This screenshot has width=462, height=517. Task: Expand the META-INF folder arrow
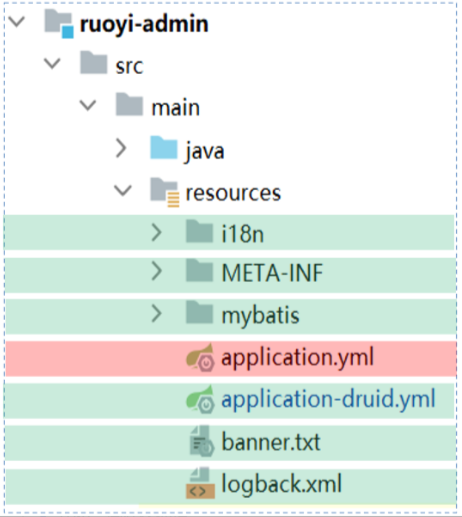point(157,271)
